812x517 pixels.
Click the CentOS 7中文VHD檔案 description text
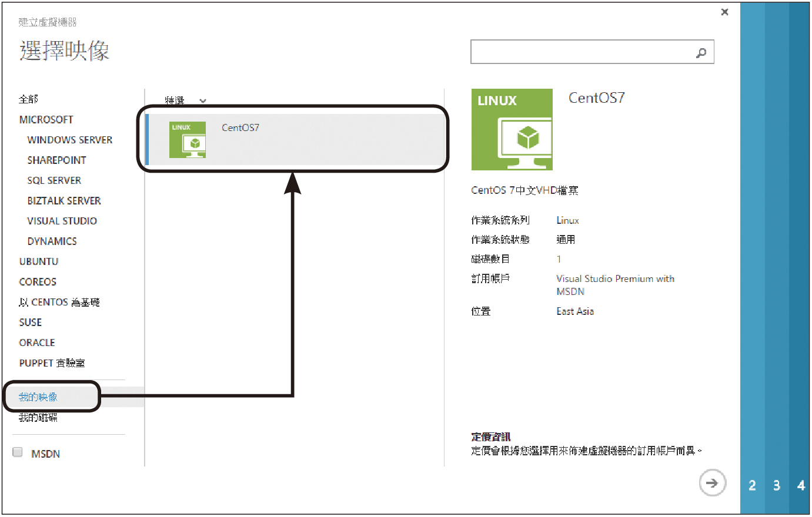(524, 190)
